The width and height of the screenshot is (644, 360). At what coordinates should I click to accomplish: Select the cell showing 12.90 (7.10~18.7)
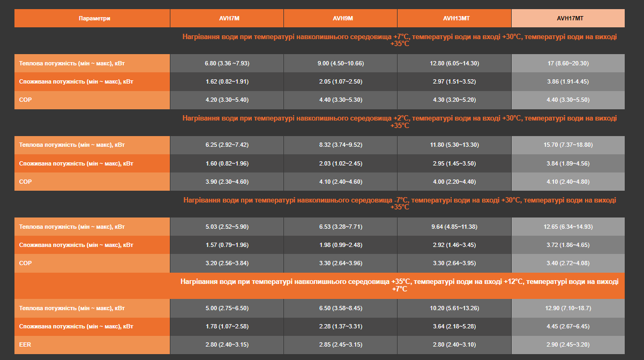[568, 308]
